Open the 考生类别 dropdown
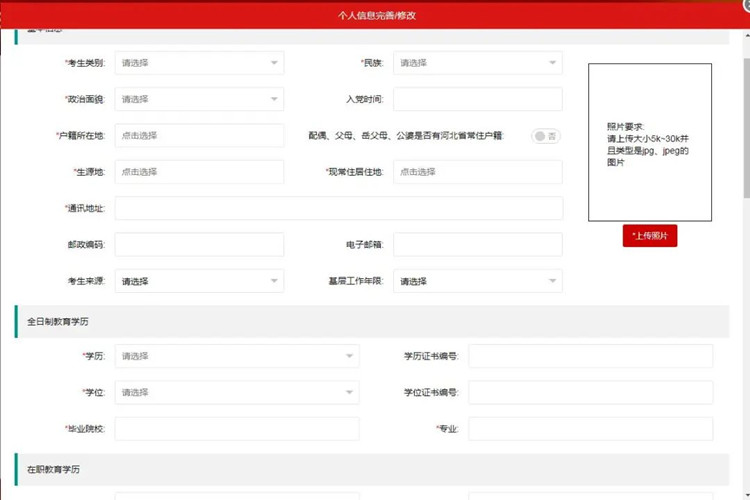The height and width of the screenshot is (500, 750). (199, 63)
